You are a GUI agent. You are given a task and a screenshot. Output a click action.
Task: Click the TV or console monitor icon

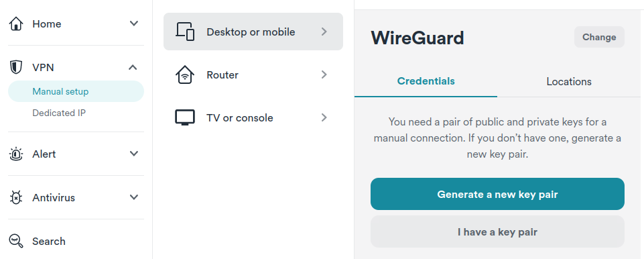185,118
